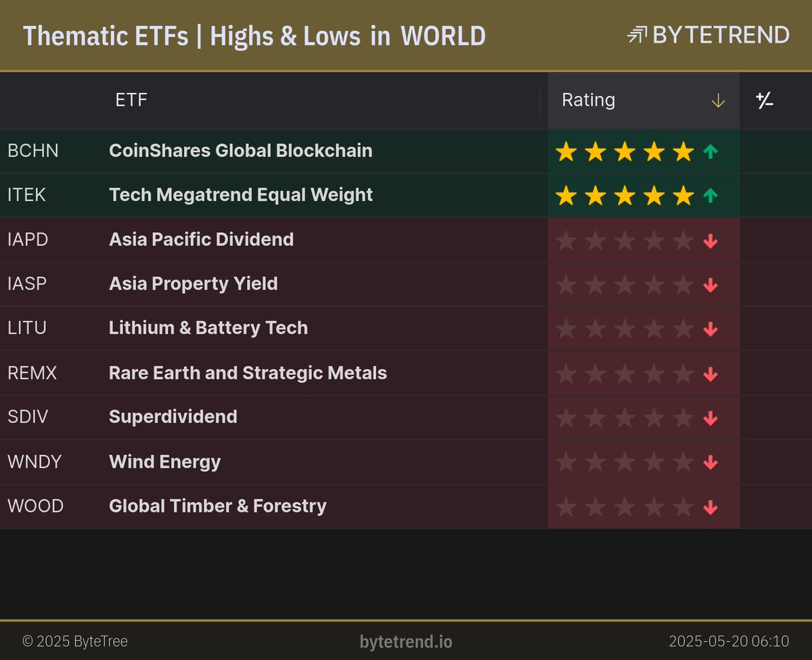Click the ETF column header
This screenshot has width=812, height=660.
pyautogui.click(x=131, y=100)
